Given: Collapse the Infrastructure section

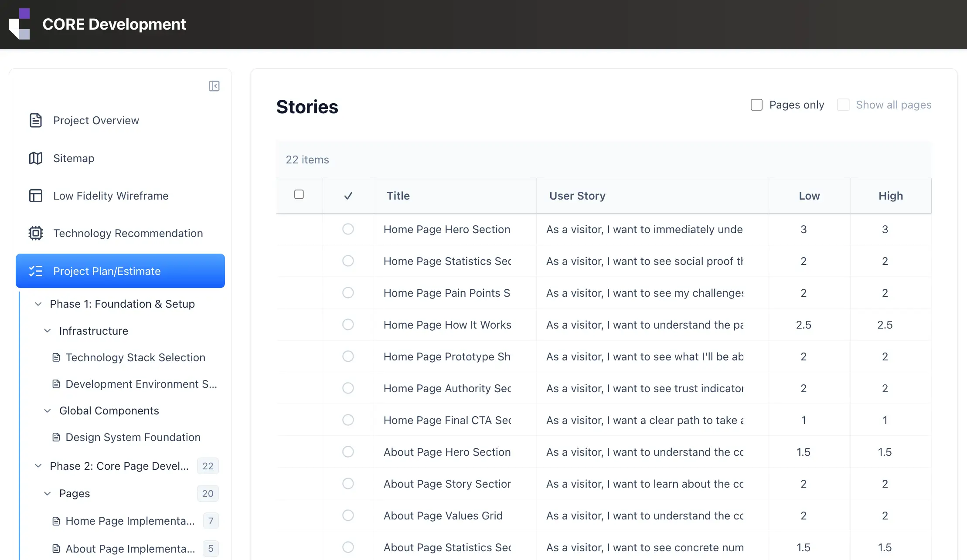Looking at the screenshot, I should tap(48, 331).
